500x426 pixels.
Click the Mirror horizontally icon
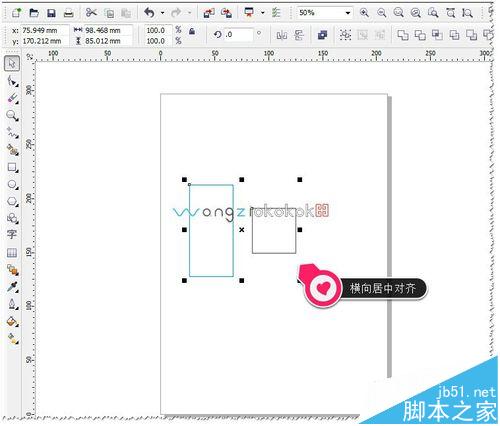pos(282,35)
